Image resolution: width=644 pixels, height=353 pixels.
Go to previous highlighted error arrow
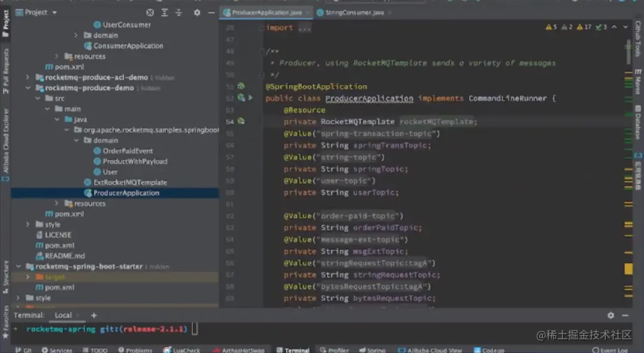(614, 27)
